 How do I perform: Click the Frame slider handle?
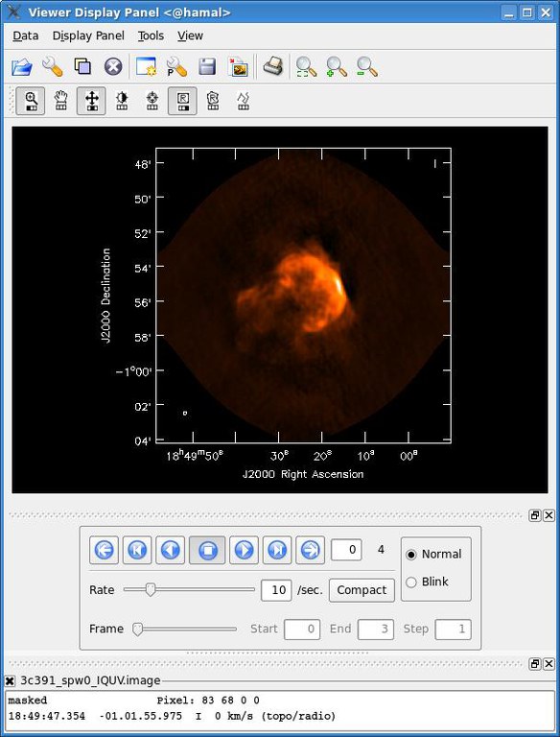click(137, 629)
